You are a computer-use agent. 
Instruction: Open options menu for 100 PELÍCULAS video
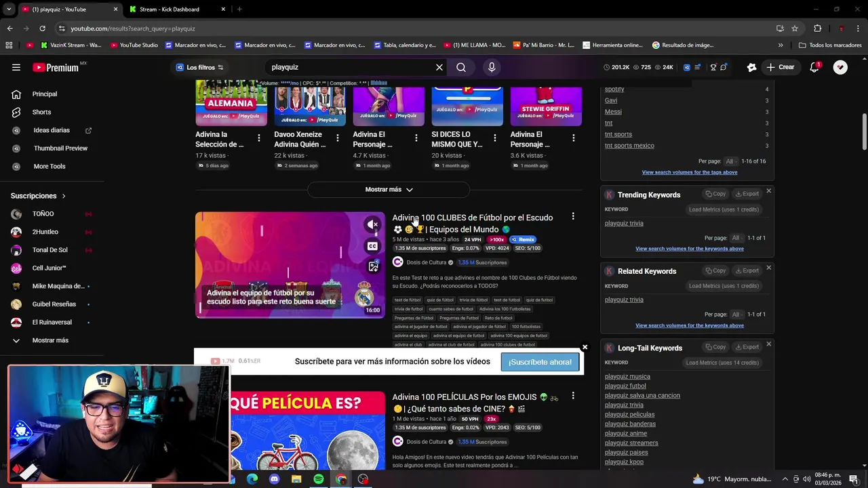pos(573,396)
